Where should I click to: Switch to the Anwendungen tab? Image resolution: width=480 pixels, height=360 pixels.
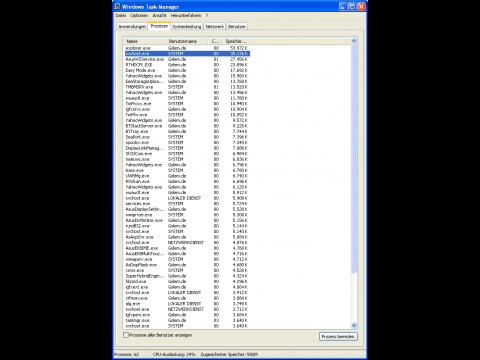click(132, 26)
